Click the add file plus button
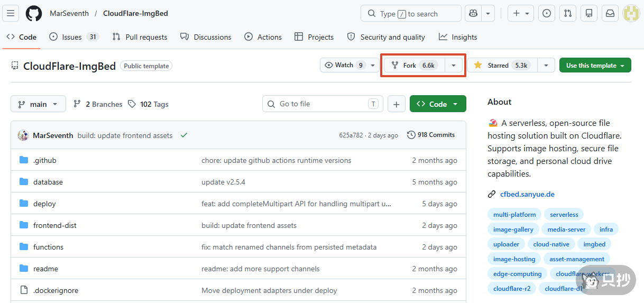 pos(397,104)
